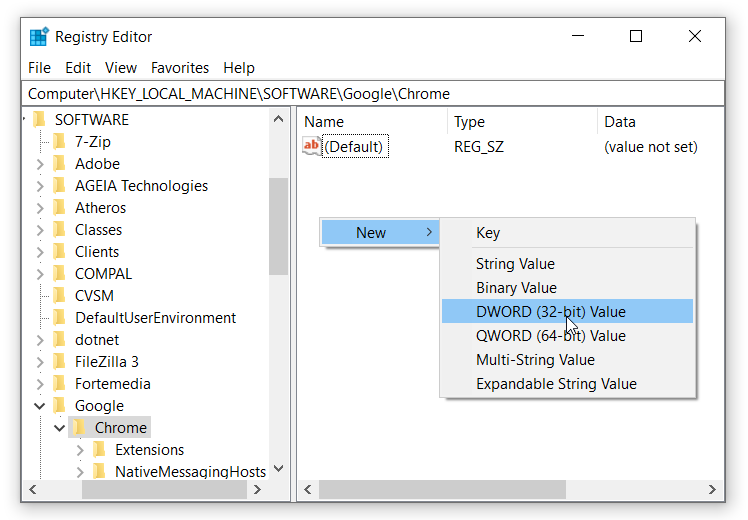This screenshot has height=520, width=748.
Task: Click the ab string icon beside (Default)
Action: 312,146
